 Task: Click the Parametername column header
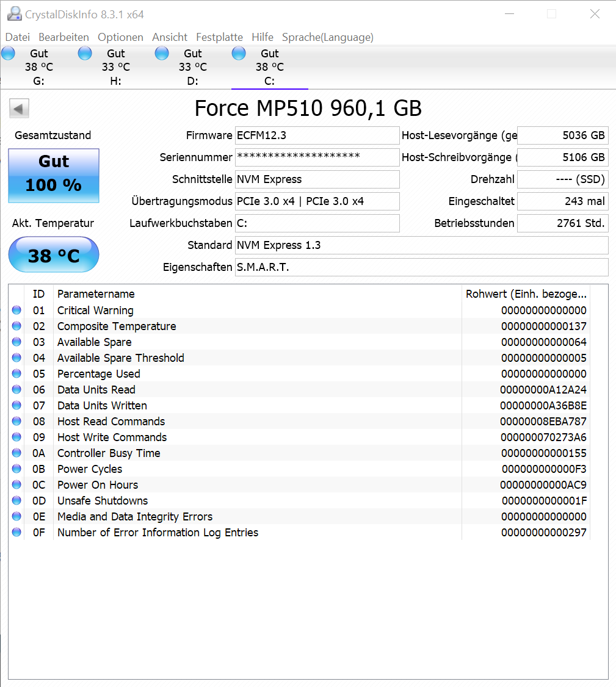pyautogui.click(x=258, y=294)
